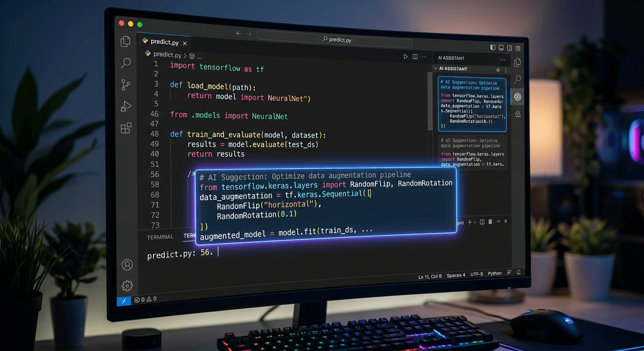This screenshot has height=351, width=644.
Task: Open the new terminal dropdown arrow
Action: click(x=475, y=222)
